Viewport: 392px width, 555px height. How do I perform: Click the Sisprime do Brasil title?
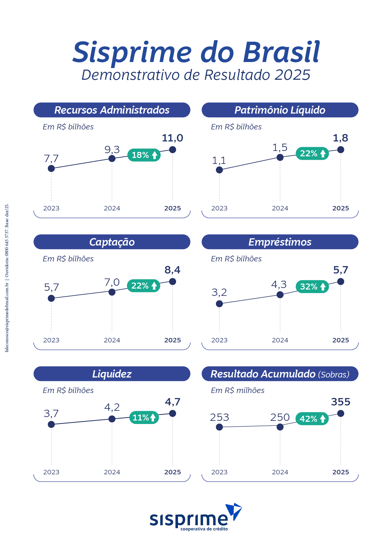click(x=196, y=52)
